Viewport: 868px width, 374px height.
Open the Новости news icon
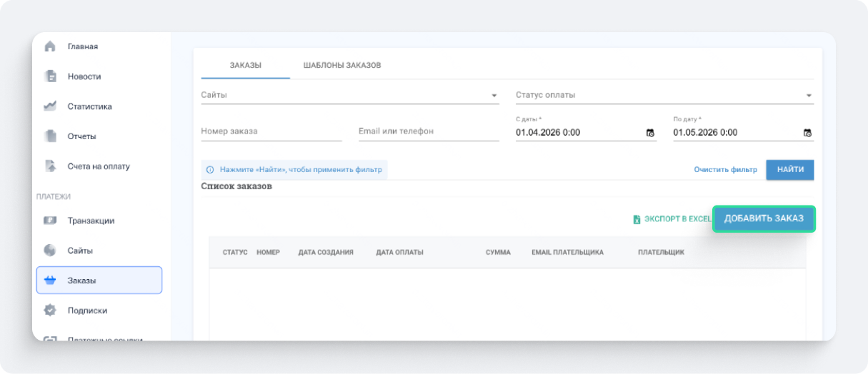(x=50, y=76)
